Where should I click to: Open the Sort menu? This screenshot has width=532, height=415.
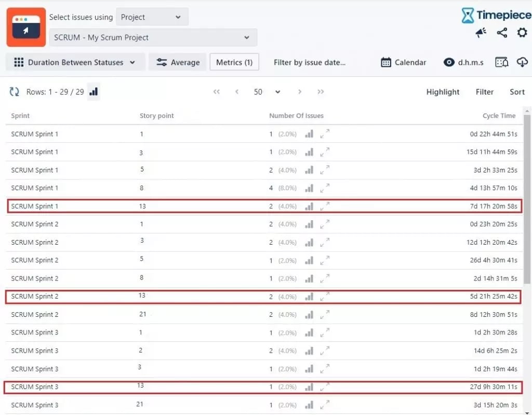click(516, 92)
